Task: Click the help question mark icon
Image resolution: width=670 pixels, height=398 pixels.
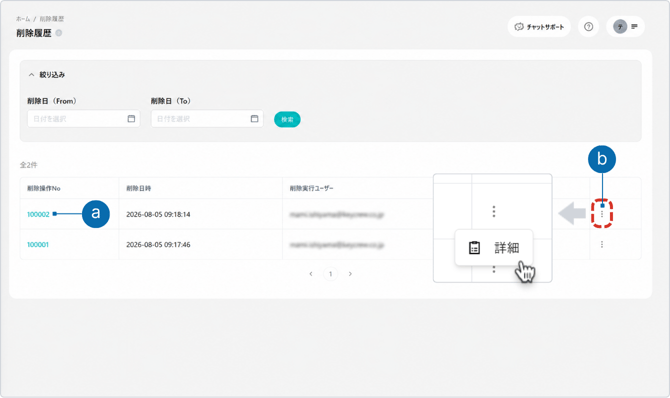Action: click(588, 27)
